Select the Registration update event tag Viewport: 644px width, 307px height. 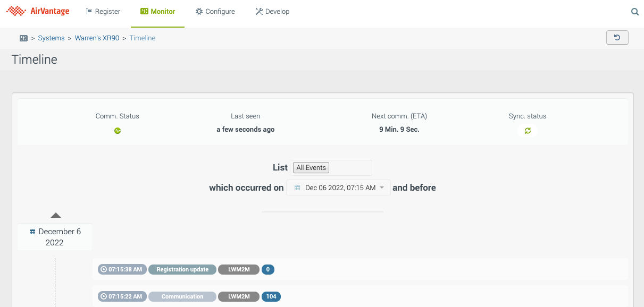click(182, 269)
